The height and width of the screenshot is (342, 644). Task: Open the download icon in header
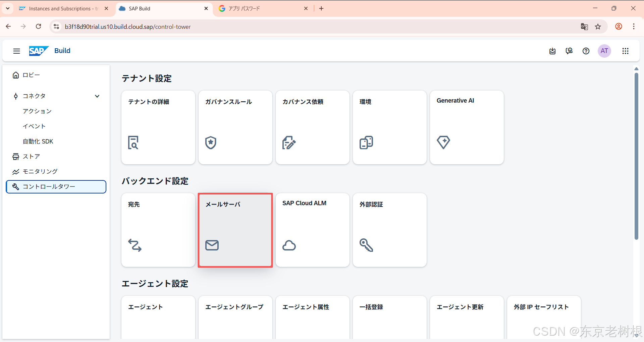click(x=552, y=51)
